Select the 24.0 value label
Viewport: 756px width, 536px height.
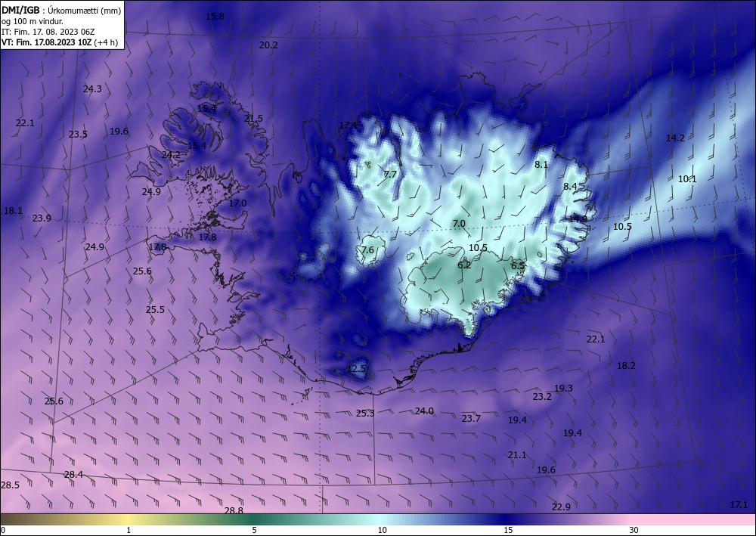[424, 411]
